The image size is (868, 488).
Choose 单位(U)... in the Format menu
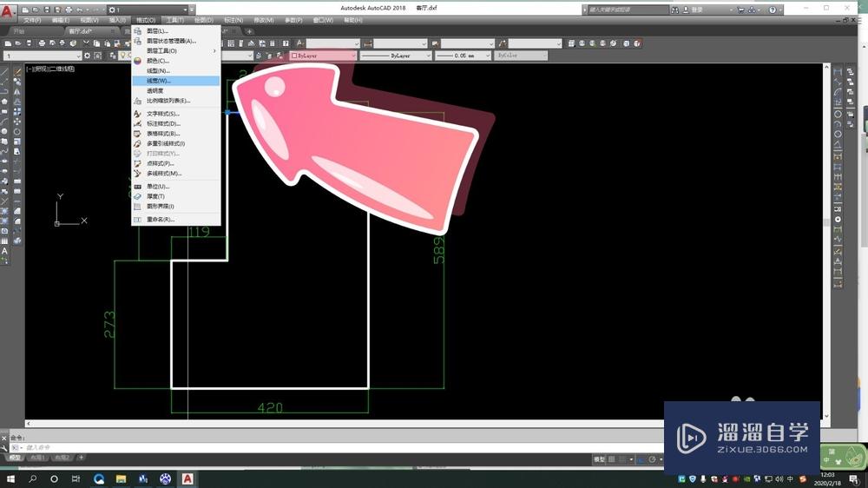coord(175,187)
